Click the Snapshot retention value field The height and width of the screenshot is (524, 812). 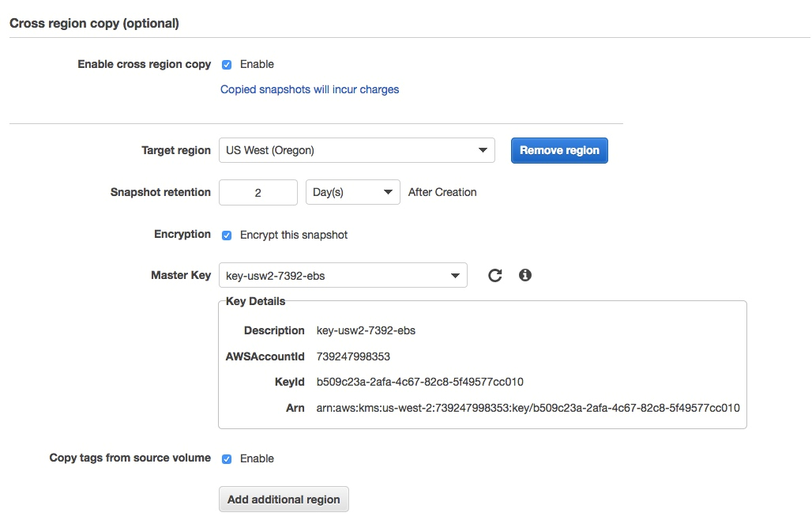coord(258,191)
